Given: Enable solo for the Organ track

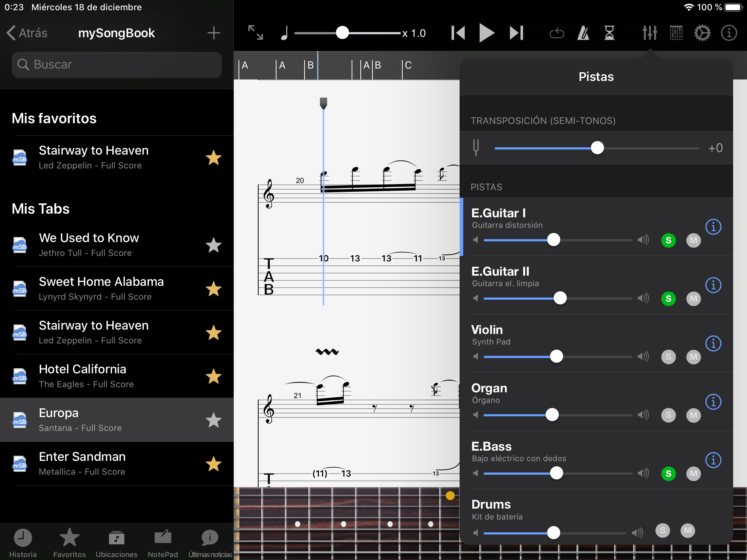Looking at the screenshot, I should [x=668, y=415].
